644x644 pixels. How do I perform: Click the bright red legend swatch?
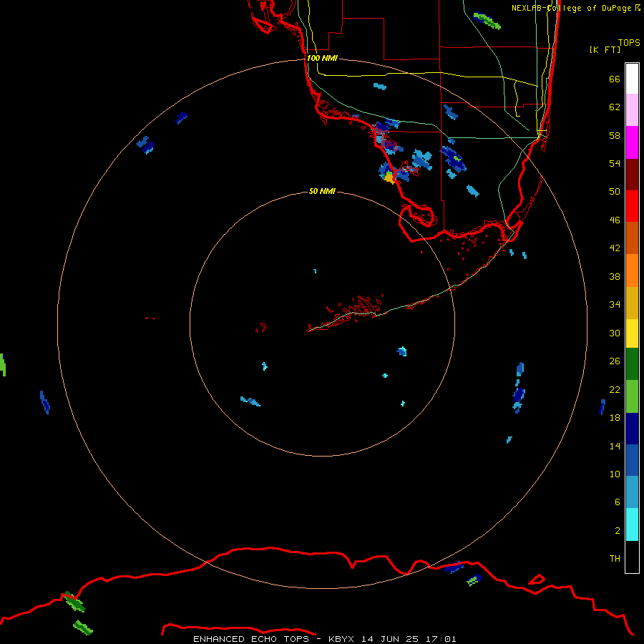pyautogui.click(x=632, y=206)
